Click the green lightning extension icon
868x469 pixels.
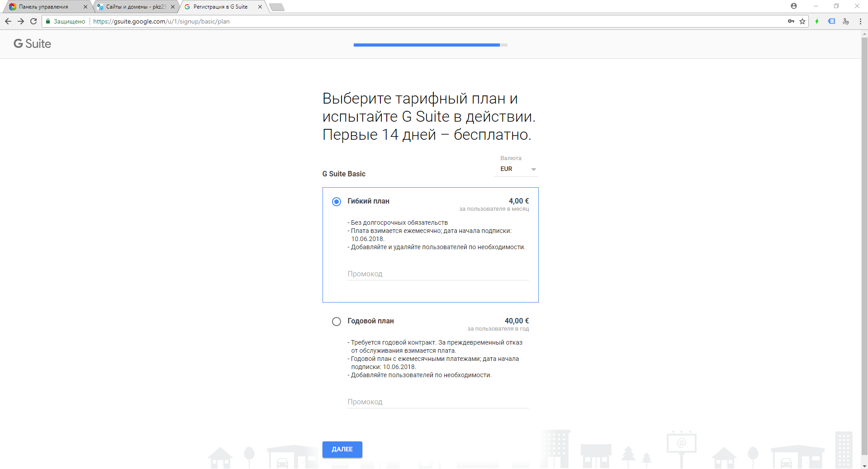coord(817,21)
